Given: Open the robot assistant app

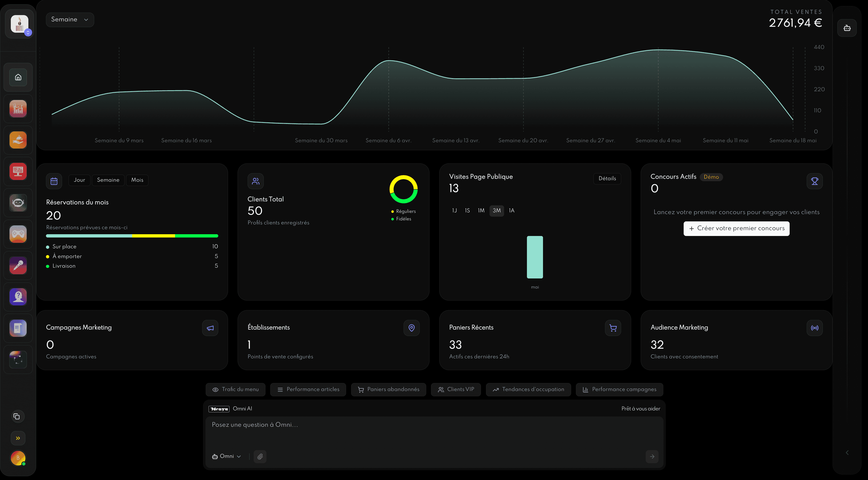Looking at the screenshot, I should click(x=18, y=203).
